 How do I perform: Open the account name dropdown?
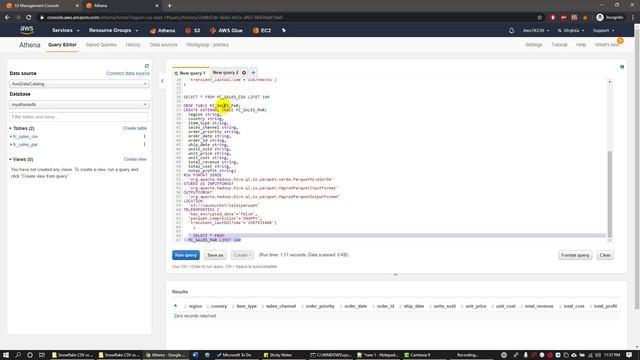(x=536, y=31)
